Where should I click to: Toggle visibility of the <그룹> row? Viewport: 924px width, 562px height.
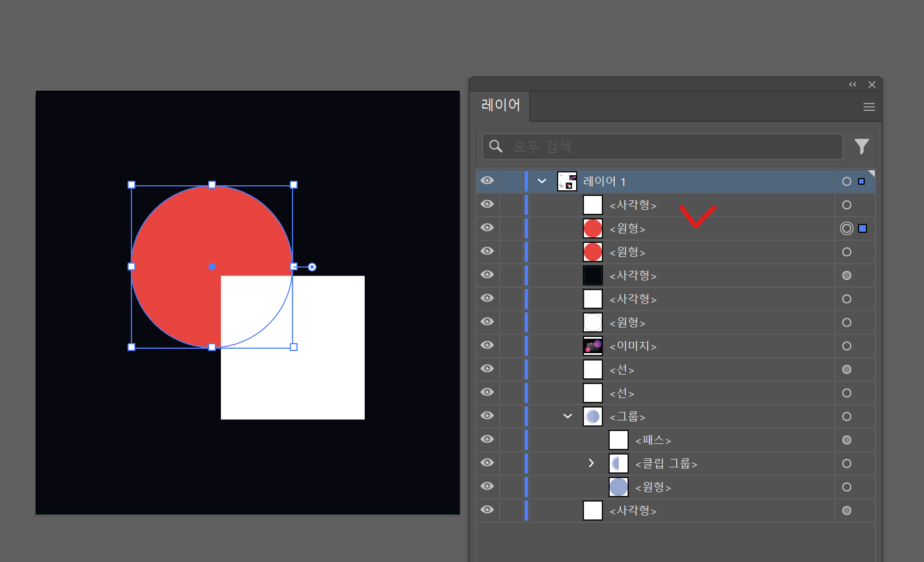(x=487, y=416)
